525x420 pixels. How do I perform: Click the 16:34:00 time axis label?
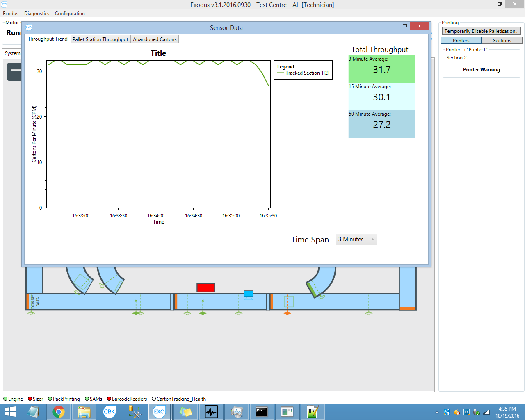(156, 216)
